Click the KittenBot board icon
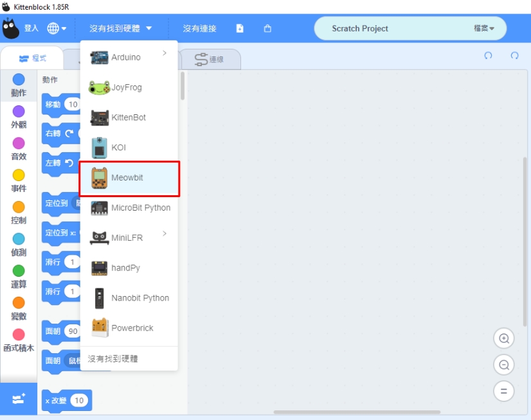The height and width of the screenshot is (420, 531). [x=100, y=118]
